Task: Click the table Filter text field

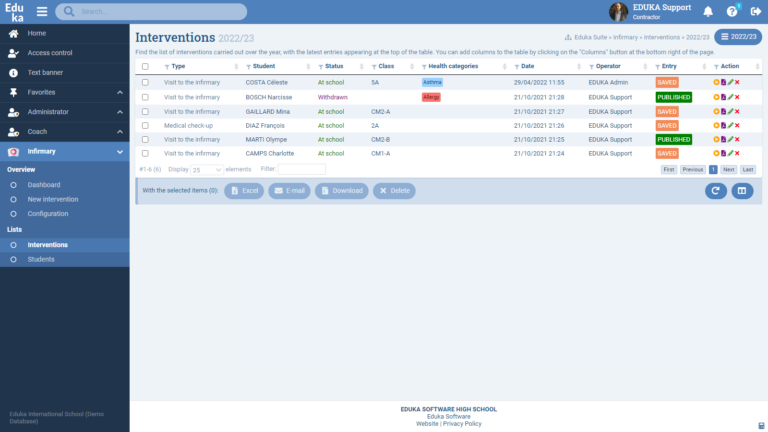Action: [301, 170]
